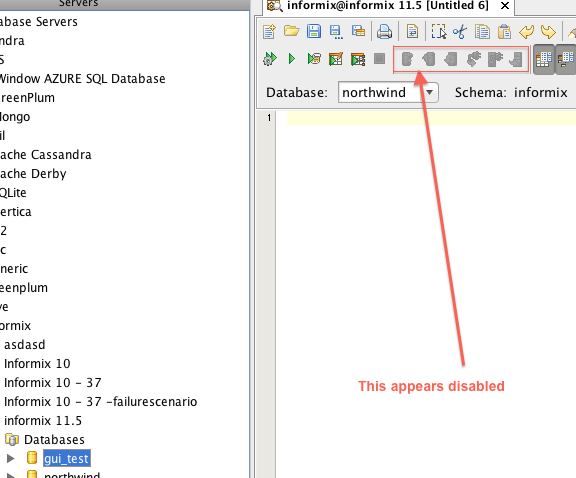This screenshot has height=478, width=576.
Task: Run Execute Explain, the play-with-plan icon
Action: 314,59
